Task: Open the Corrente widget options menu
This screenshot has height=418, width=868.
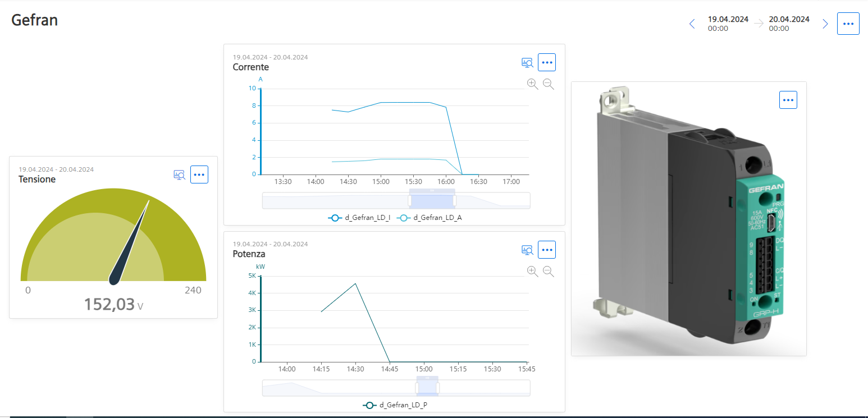Action: [546, 62]
